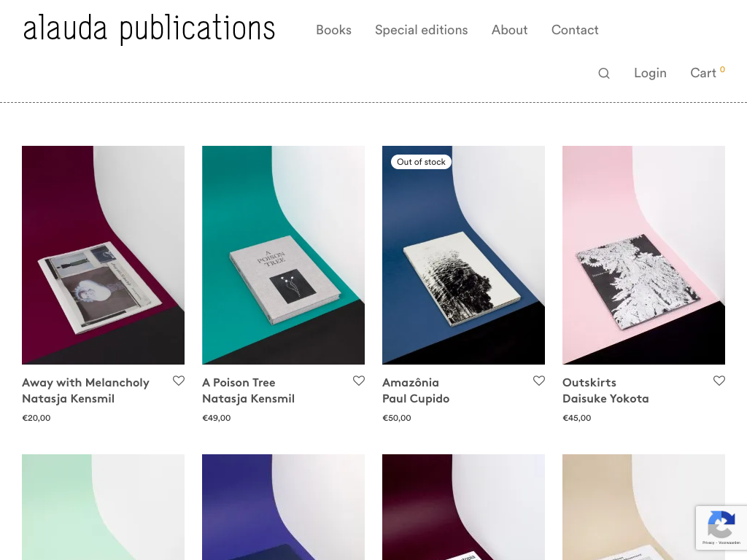
Task: Navigate to Contact page
Action: tap(575, 30)
